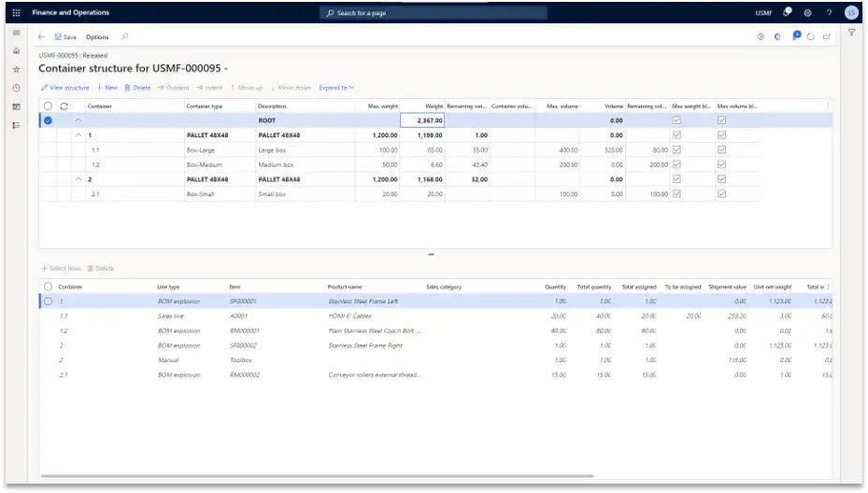The width and height of the screenshot is (868, 493).
Task: Toggle Max weight checkbox for Large box
Action: point(676,149)
